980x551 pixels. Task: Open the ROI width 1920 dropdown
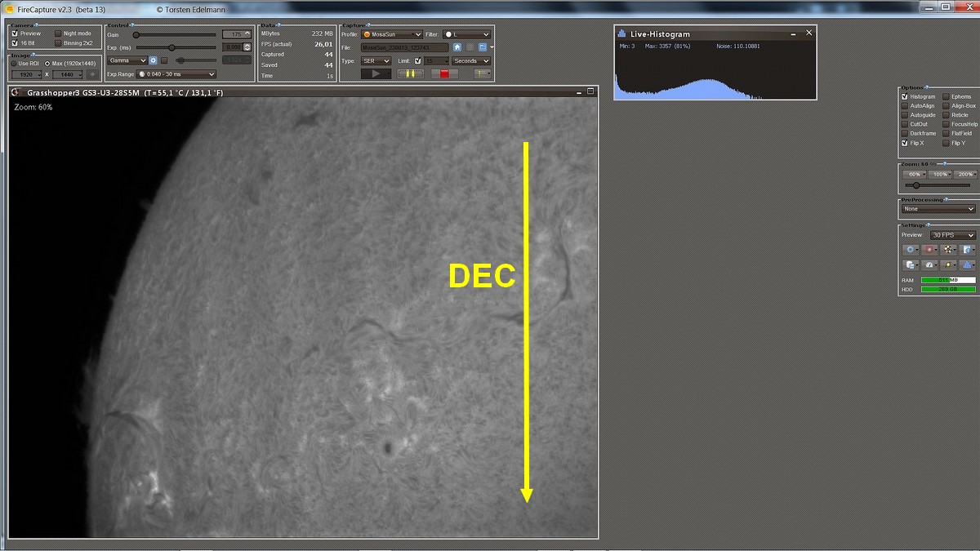click(x=27, y=74)
